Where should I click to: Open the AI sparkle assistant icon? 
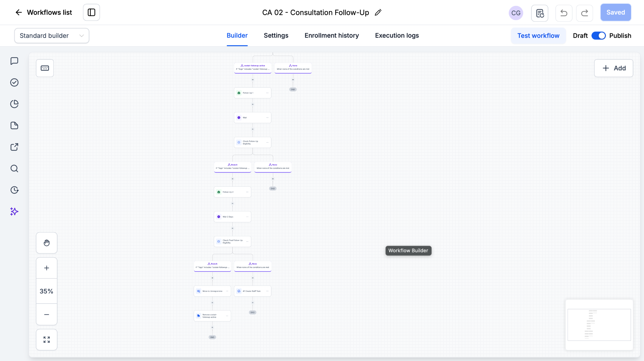pos(14,211)
